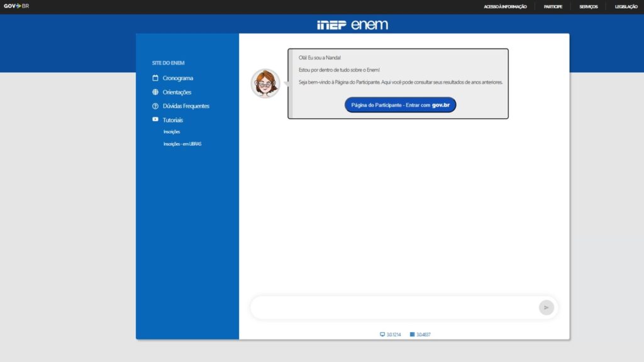The width and height of the screenshot is (644, 362).
Task: Click the INEP enem logo in the header
Action: click(352, 25)
